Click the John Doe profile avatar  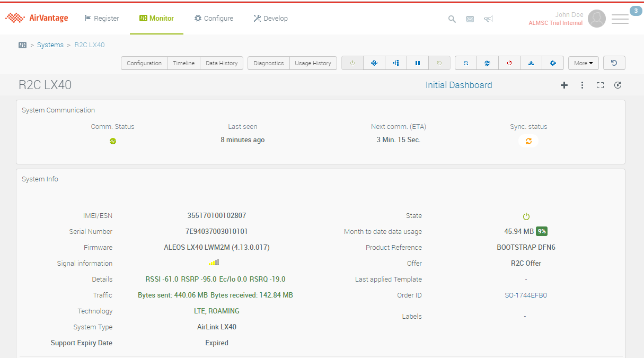pos(596,19)
